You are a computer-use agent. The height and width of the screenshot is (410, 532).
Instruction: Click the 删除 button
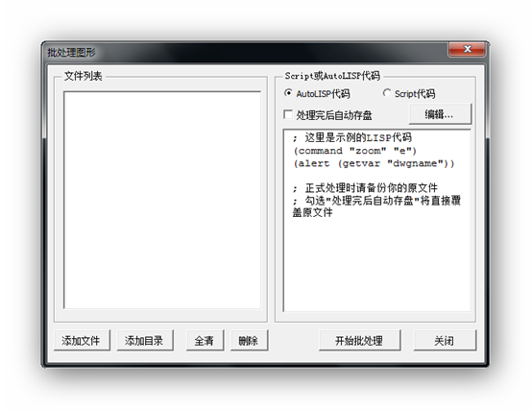pyautogui.click(x=249, y=340)
